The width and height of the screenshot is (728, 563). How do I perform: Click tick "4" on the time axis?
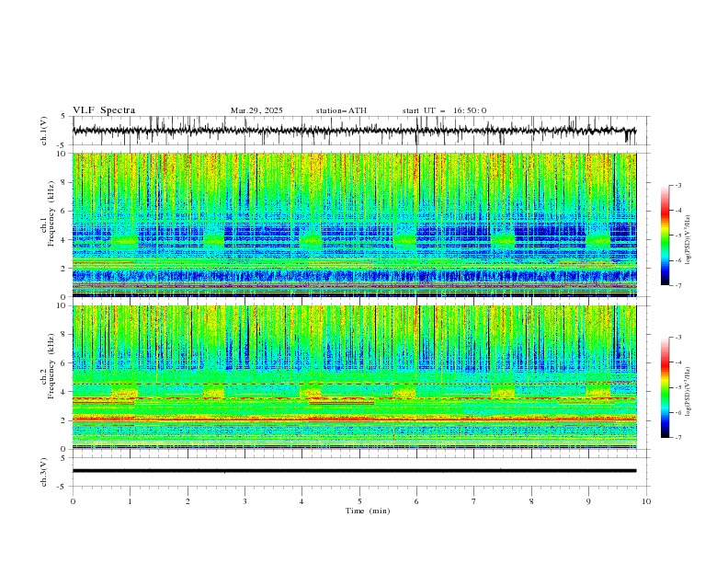click(x=301, y=501)
